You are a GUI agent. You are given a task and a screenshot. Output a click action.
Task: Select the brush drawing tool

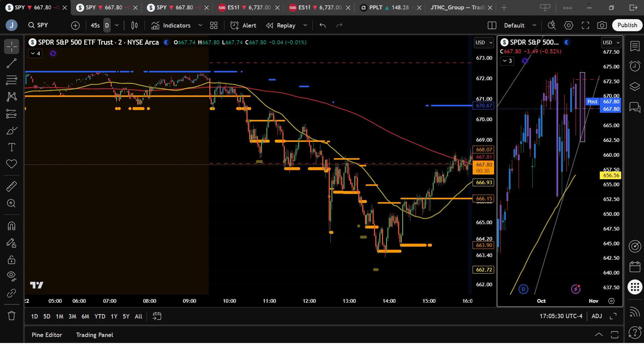pyautogui.click(x=11, y=131)
